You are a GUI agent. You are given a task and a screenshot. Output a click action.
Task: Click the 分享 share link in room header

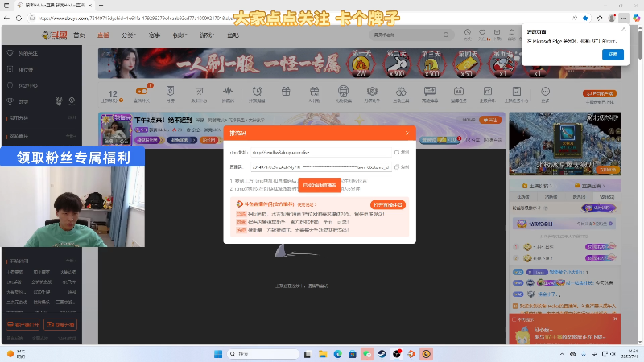click(x=473, y=140)
